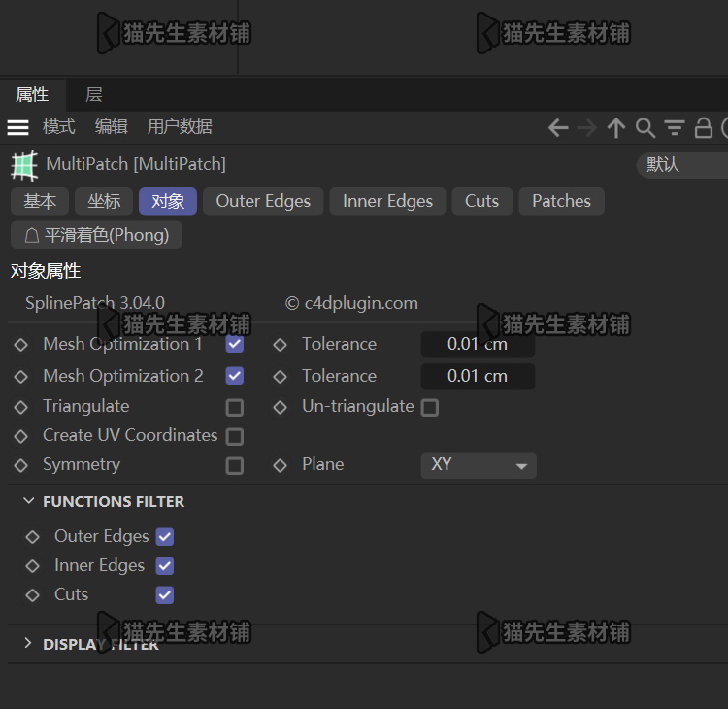Screen dimensions: 728x709
Task: Open the 模式 menu
Action: click(x=59, y=127)
